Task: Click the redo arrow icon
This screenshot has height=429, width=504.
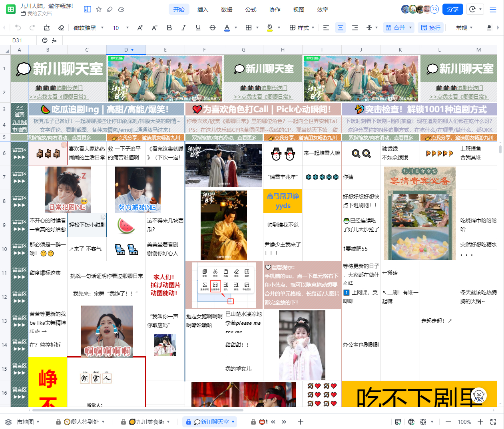Action: pos(32,28)
